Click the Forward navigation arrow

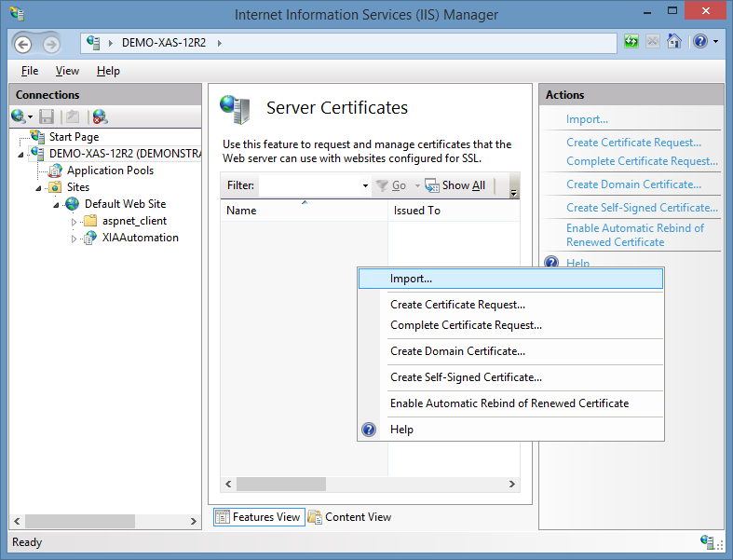51,45
